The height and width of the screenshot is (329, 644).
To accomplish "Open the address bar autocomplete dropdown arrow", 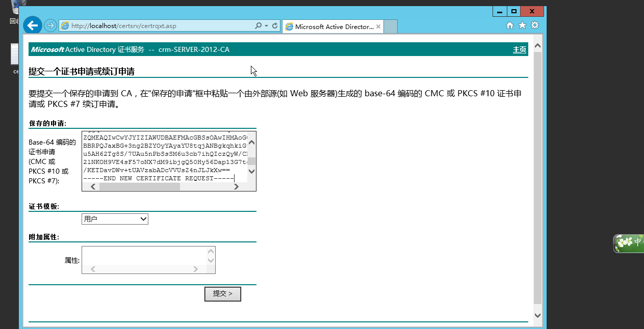I will pyautogui.click(x=267, y=25).
